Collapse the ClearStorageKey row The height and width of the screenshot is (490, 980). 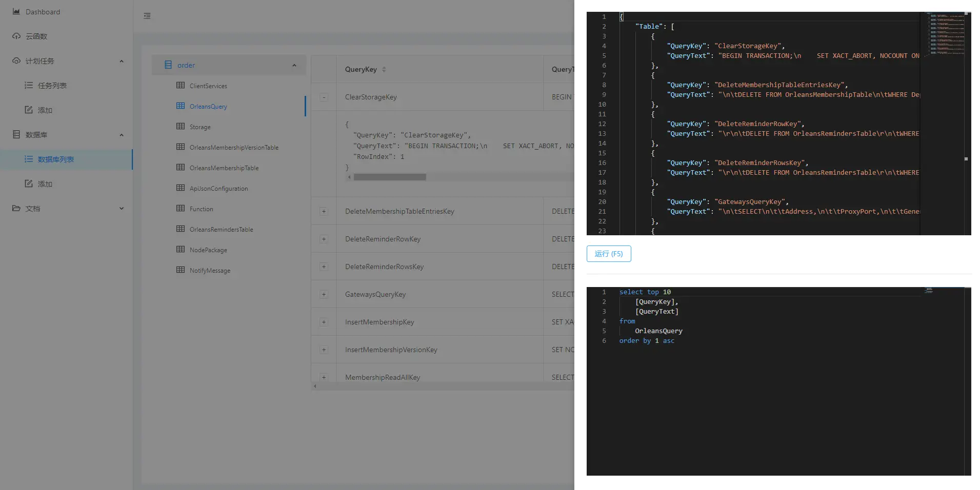(x=324, y=97)
